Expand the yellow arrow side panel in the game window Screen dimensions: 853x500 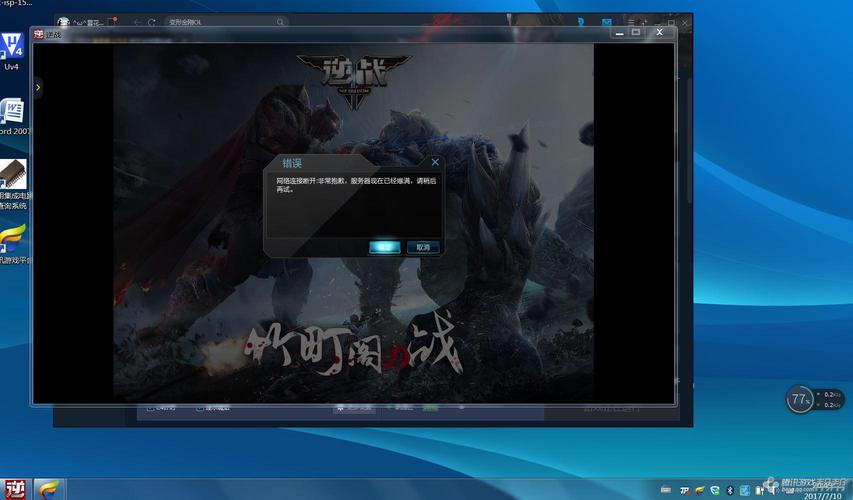tap(38, 88)
